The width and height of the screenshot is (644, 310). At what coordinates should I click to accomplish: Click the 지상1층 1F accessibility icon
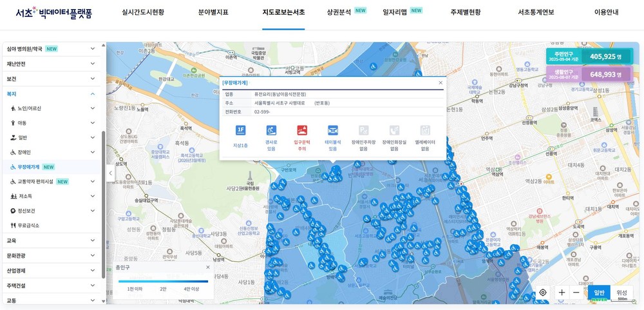click(240, 130)
